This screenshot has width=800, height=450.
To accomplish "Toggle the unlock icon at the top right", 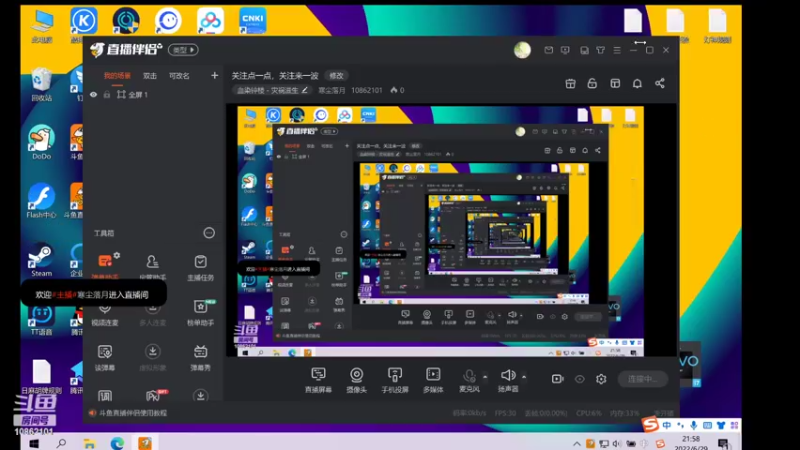I will point(592,84).
